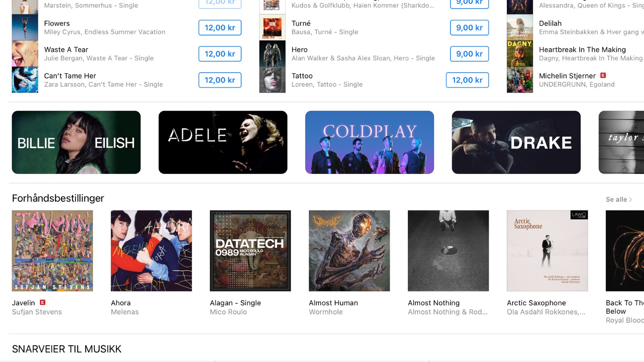Select the Datatech Alagan single cover
The image size is (644, 362).
[250, 251]
